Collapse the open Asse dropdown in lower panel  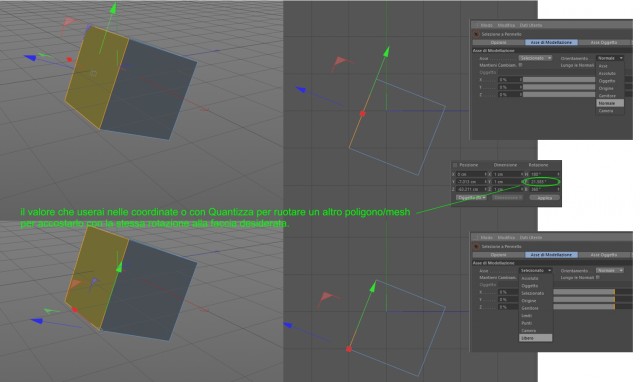point(536,270)
